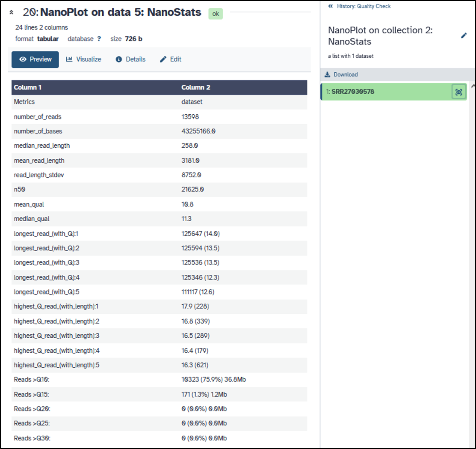Click the longest_read_(with_Q):5 label

[47, 292]
